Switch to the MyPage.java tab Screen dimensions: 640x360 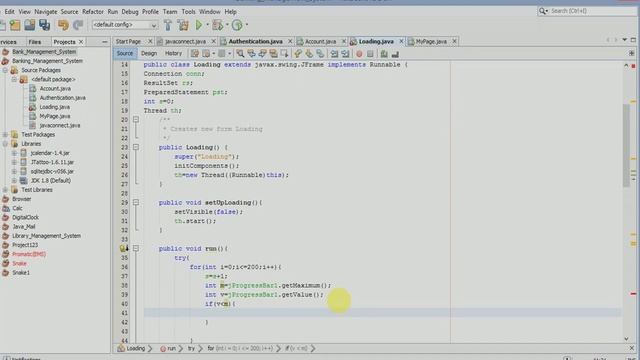(x=431, y=41)
